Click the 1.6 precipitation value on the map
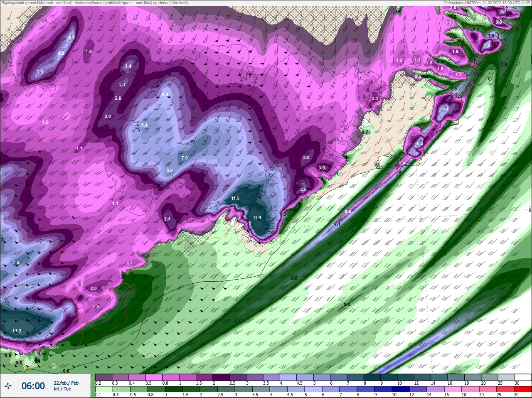Image resolution: width=532 pixels, height=398 pixels. pyautogui.click(x=89, y=52)
